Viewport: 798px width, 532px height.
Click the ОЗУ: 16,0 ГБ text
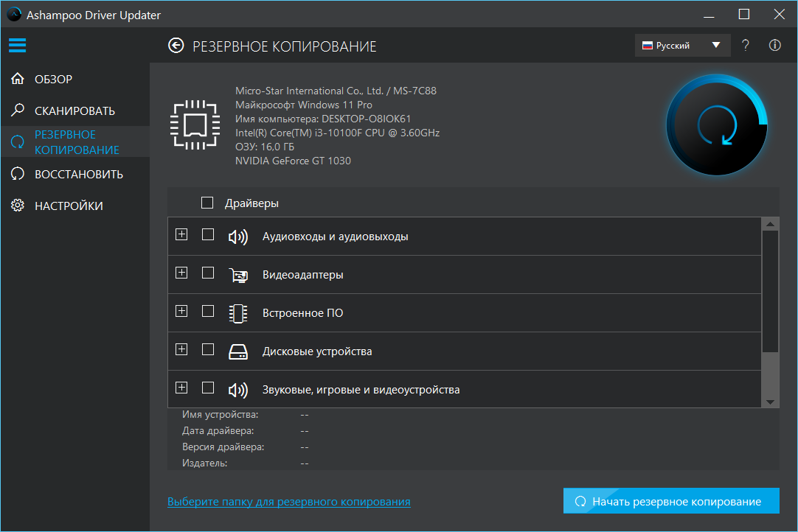tap(265, 147)
